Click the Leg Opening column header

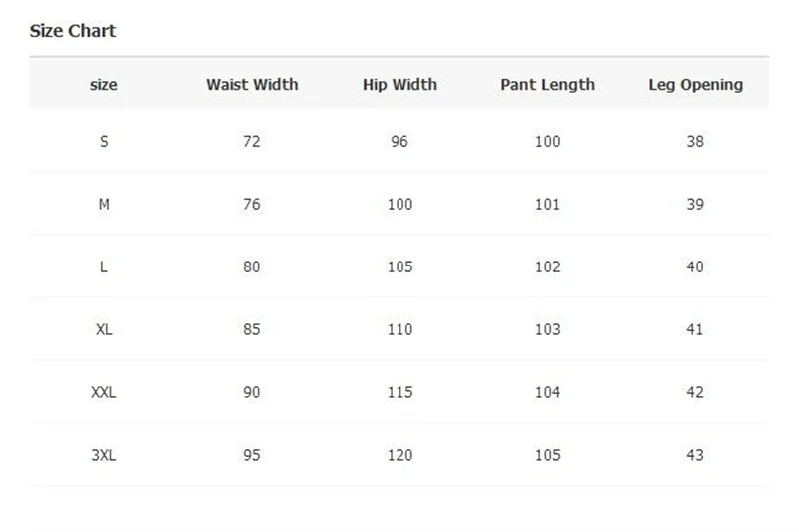[x=695, y=84]
